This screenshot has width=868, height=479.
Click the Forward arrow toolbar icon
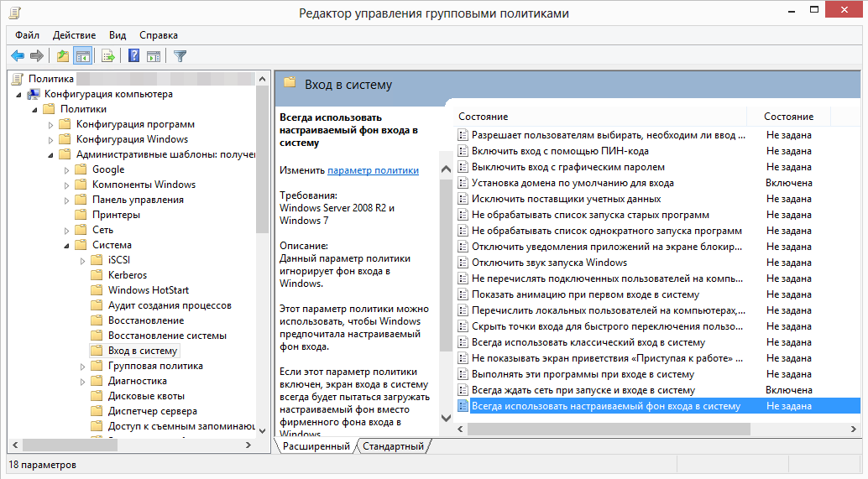pos(36,56)
